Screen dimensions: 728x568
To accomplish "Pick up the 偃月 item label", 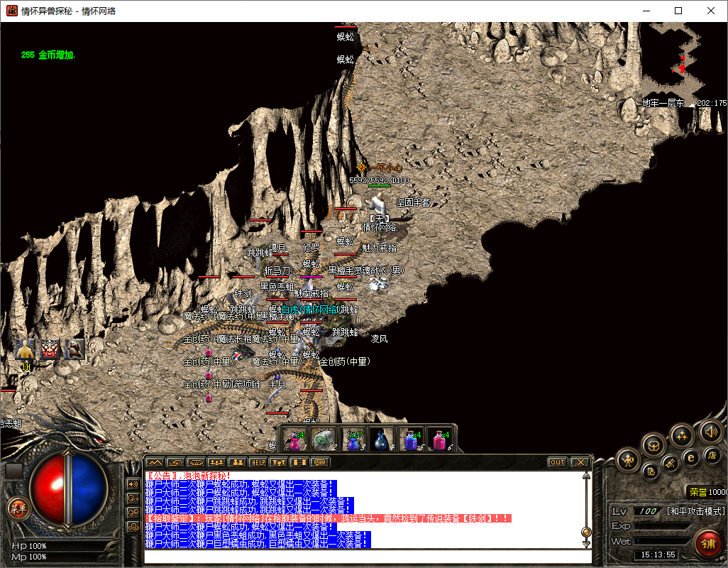I will click(x=277, y=248).
